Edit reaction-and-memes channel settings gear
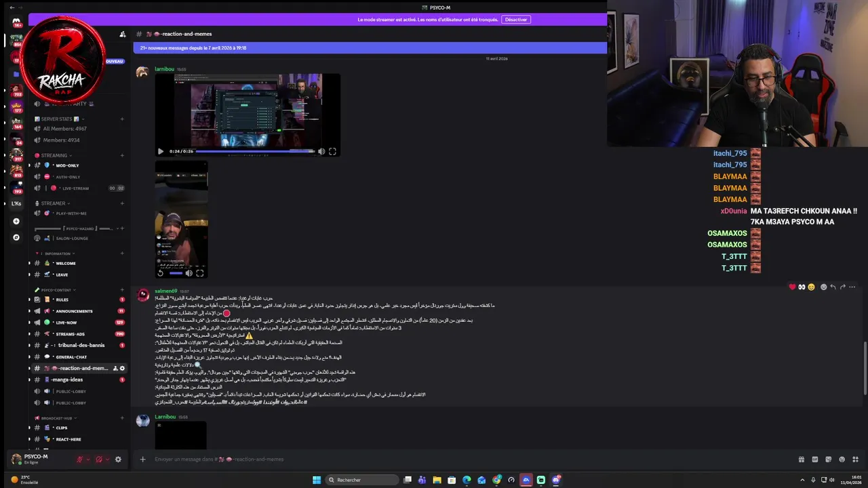 click(122, 368)
